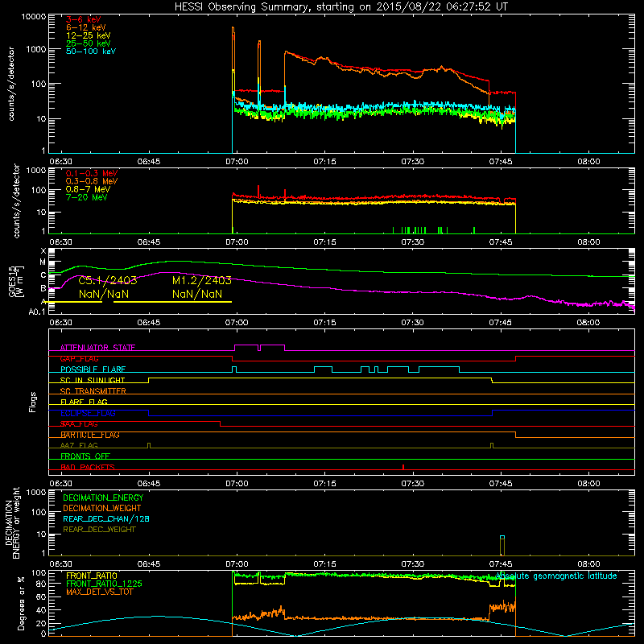Click the red bad-packets tick mark near 07:28
This screenshot has width=644, height=644.
click(x=403, y=467)
